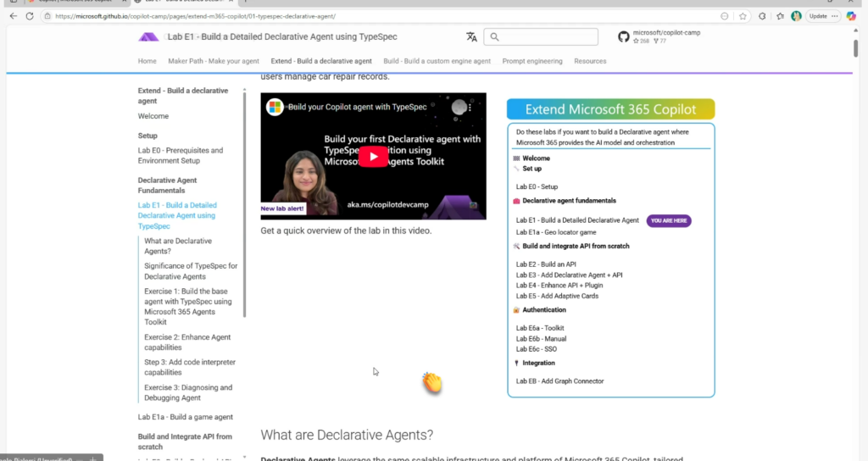The image size is (868, 461).
Task: Open Lab E1a - Geo locator game
Action: [x=556, y=232]
